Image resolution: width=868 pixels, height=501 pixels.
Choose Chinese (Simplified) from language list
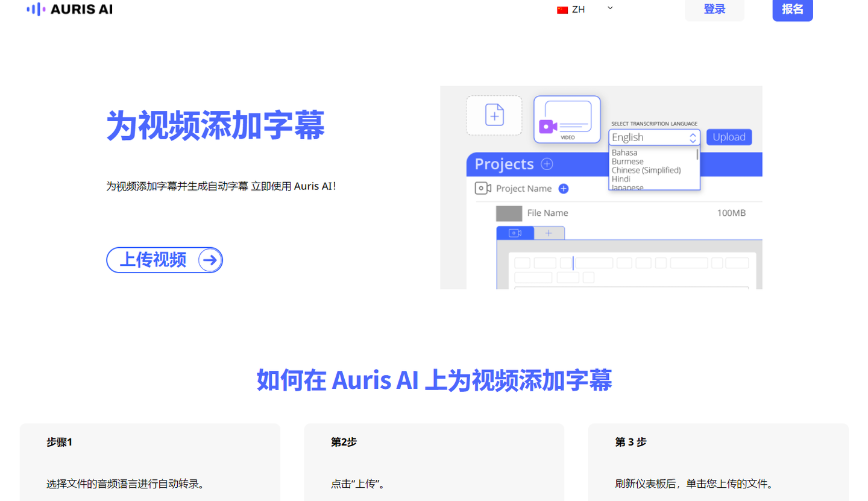tap(646, 170)
